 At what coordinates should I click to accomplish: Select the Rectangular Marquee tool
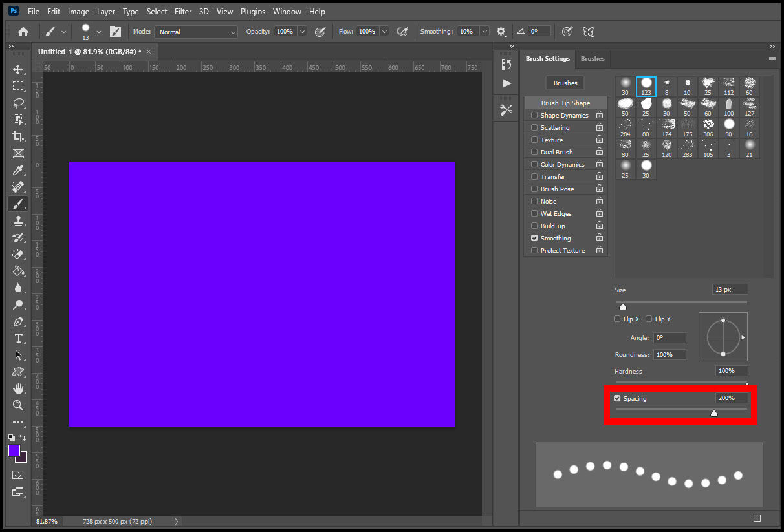(18, 86)
